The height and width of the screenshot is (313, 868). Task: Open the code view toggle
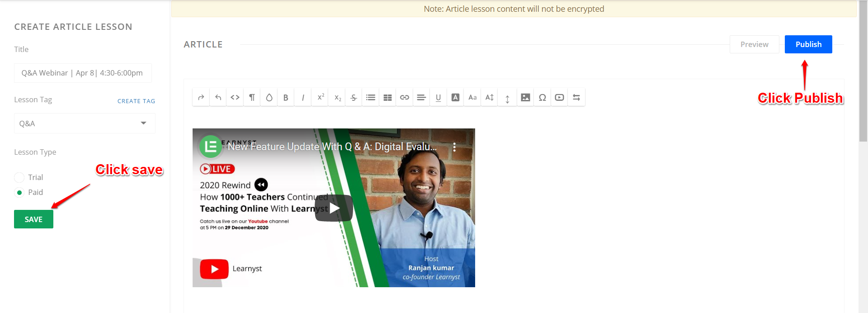(235, 97)
